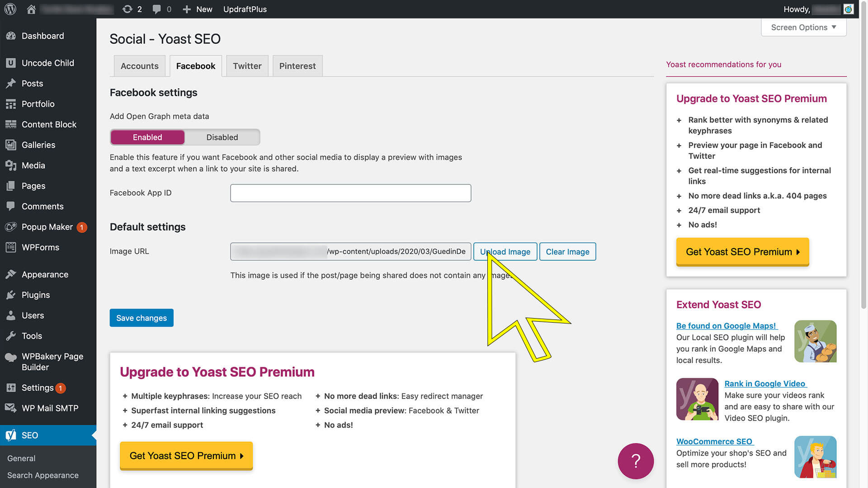The width and height of the screenshot is (868, 488).
Task: Click the user avatar in admin bar
Action: pos(849,9)
